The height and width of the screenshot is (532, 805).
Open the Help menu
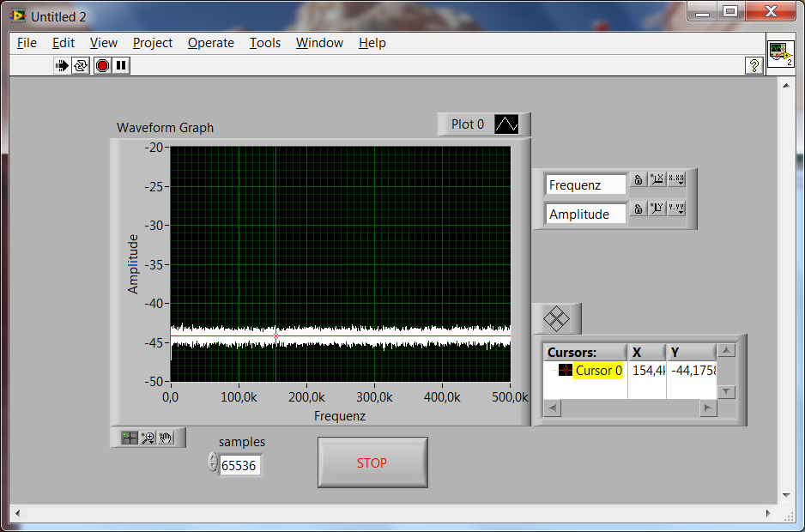click(372, 43)
